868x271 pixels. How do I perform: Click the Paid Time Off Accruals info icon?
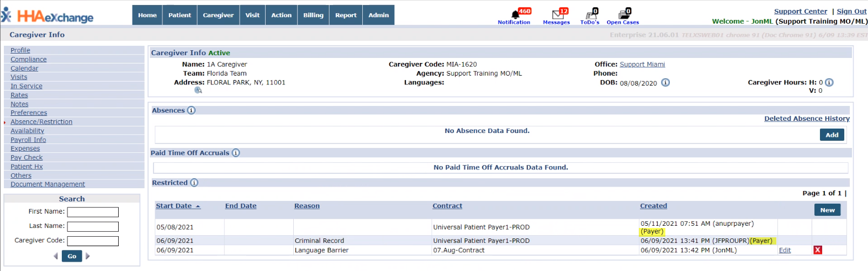coord(236,153)
